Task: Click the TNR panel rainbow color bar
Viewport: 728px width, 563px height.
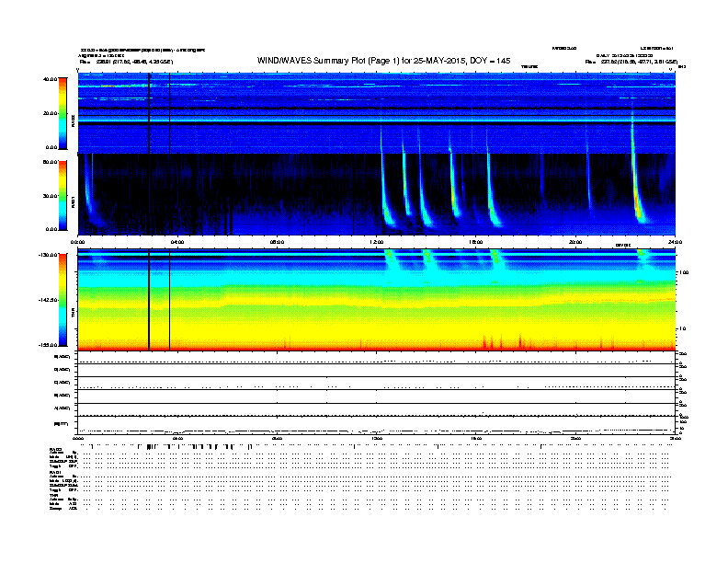Action: pyautogui.click(x=63, y=300)
